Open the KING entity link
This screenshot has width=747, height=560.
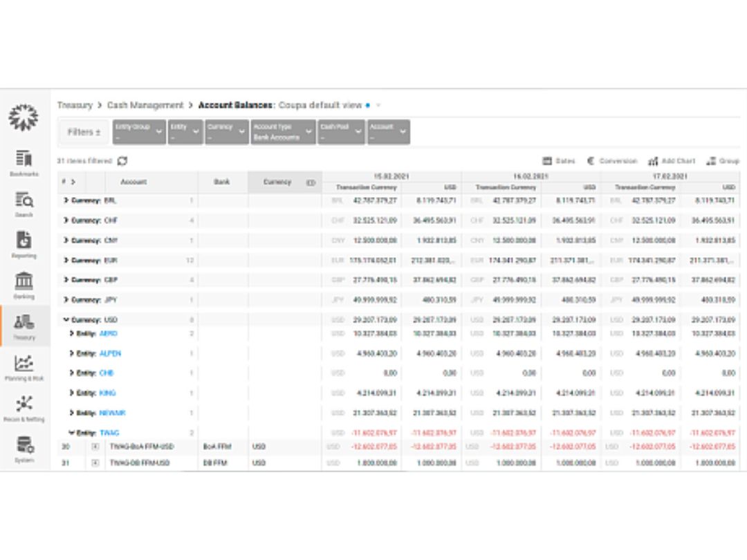coord(108,393)
